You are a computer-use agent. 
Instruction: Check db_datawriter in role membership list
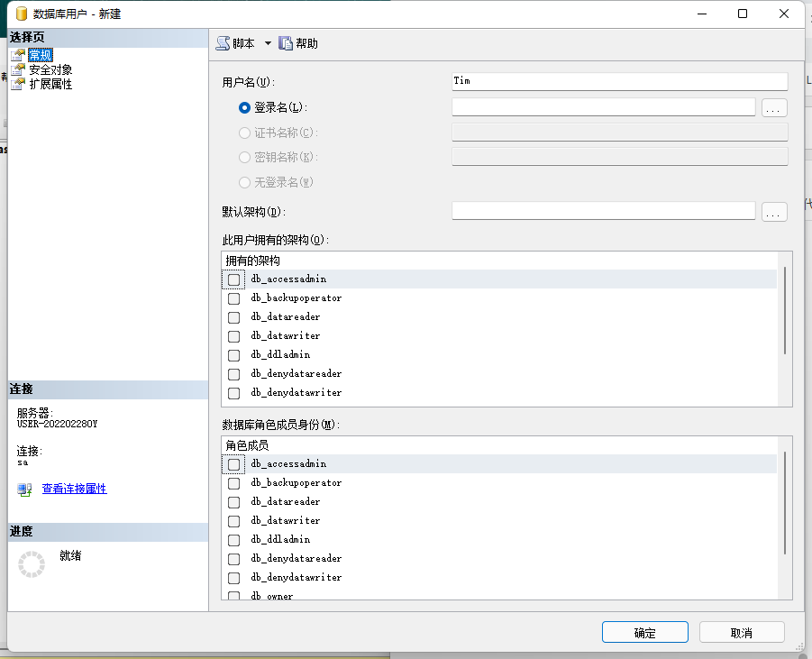tap(234, 521)
